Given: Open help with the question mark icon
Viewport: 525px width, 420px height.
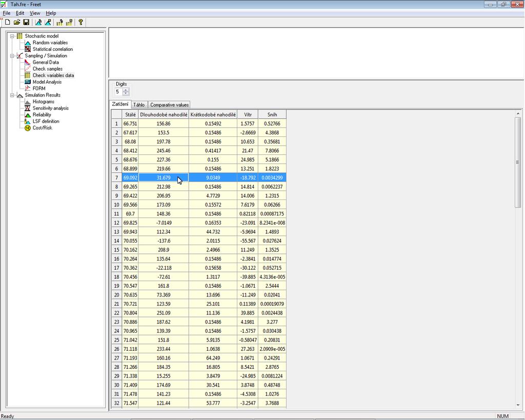Looking at the screenshot, I should [x=80, y=23].
